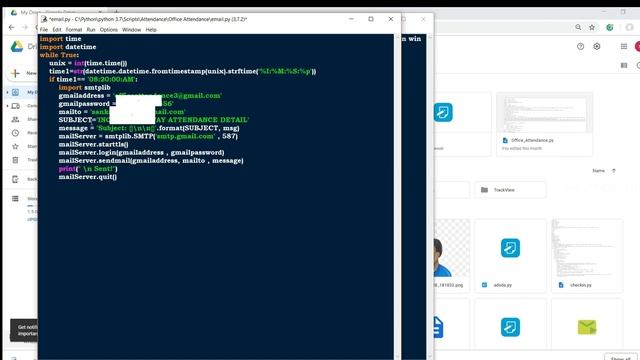Click the blue script icon card in Drive quick access
Viewport: 640px width, 360px height.
coord(443,112)
